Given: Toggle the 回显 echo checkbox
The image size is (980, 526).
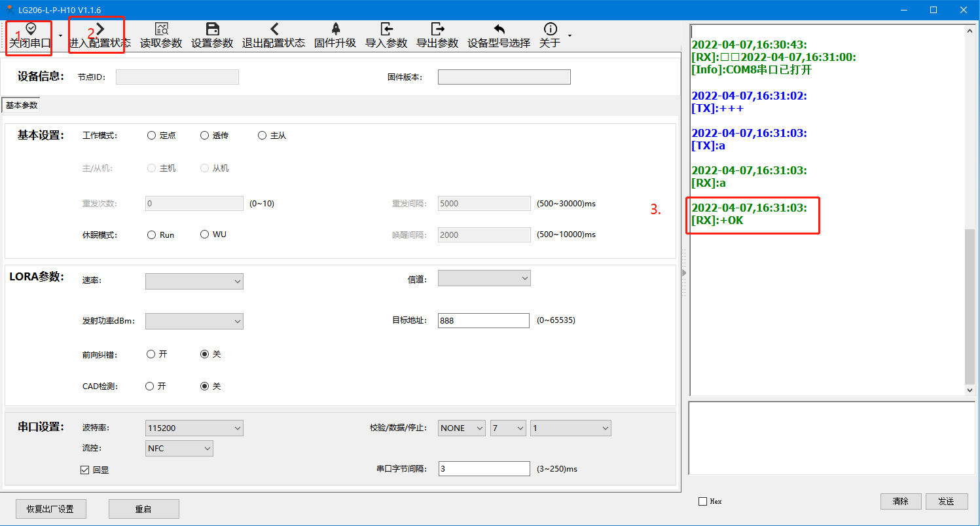Looking at the screenshot, I should (84, 470).
